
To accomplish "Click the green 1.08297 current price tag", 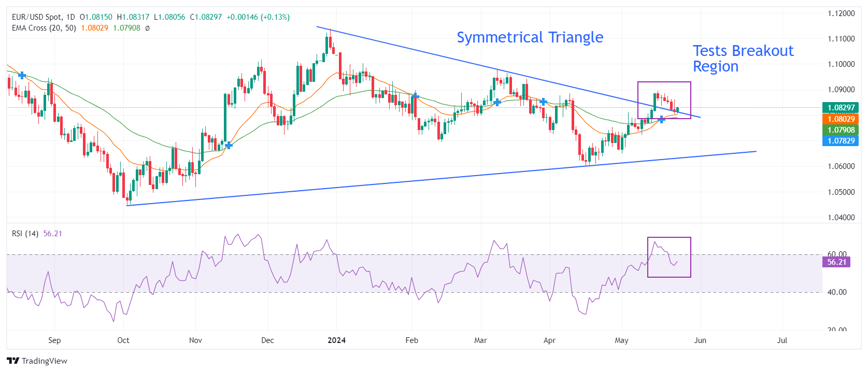I will pyautogui.click(x=840, y=108).
